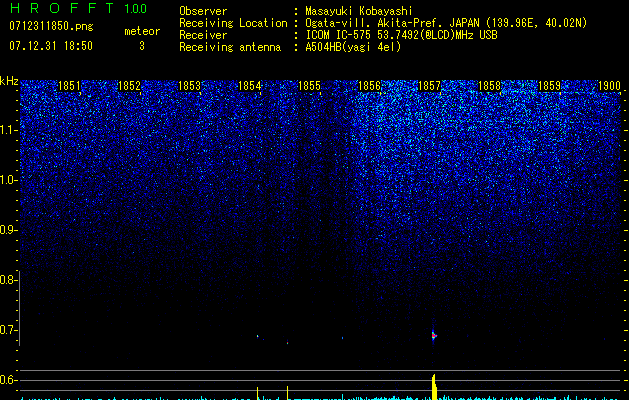Click the 1856 time marker
629x400 pixels.
(369, 86)
